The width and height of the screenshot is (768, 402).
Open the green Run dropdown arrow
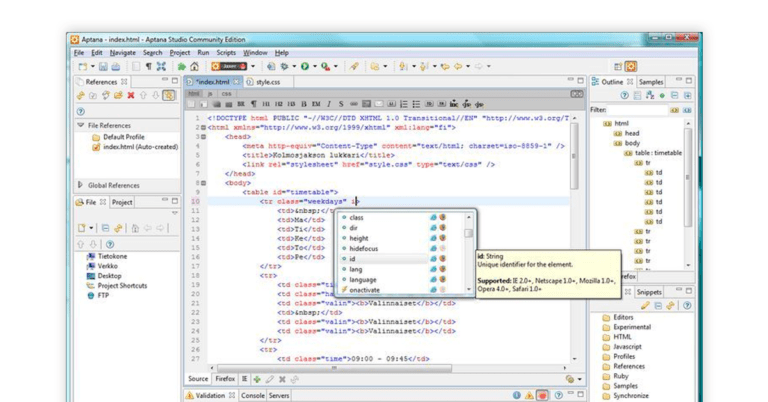point(314,67)
